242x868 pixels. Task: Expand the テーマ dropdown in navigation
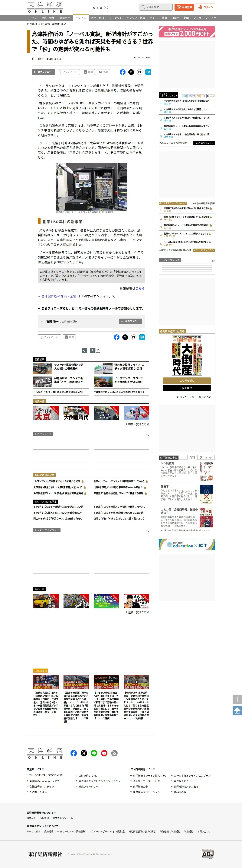click(x=210, y=18)
